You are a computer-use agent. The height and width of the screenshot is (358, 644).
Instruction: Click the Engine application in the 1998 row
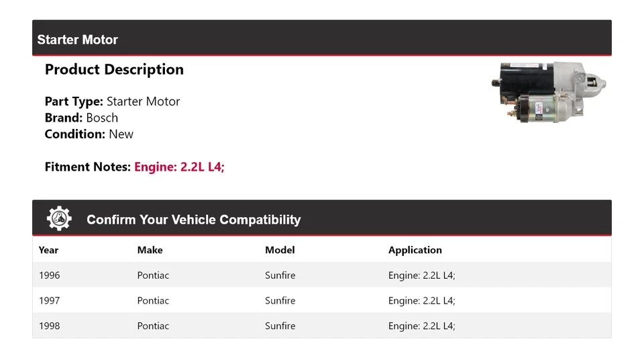point(421,326)
